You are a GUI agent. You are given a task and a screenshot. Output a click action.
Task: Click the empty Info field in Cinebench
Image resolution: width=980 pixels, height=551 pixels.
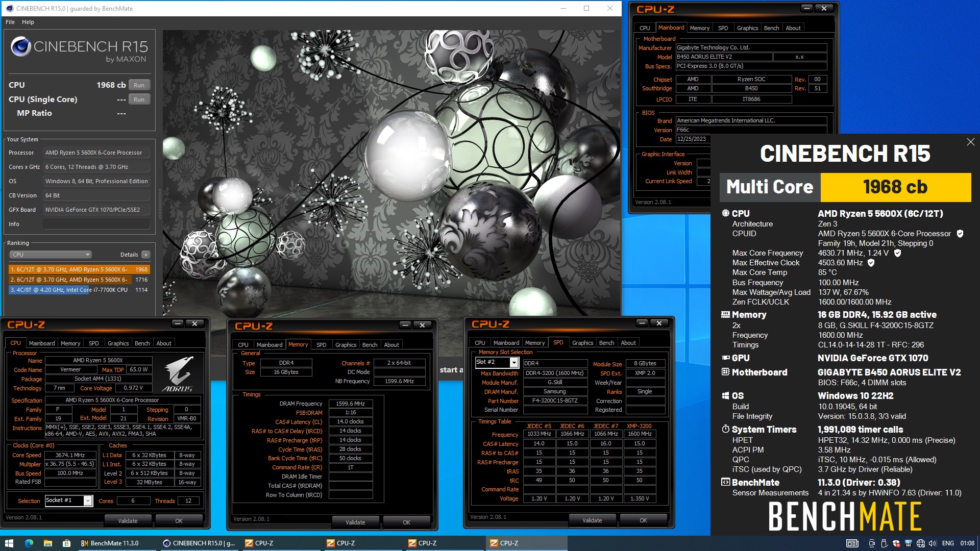(x=96, y=224)
